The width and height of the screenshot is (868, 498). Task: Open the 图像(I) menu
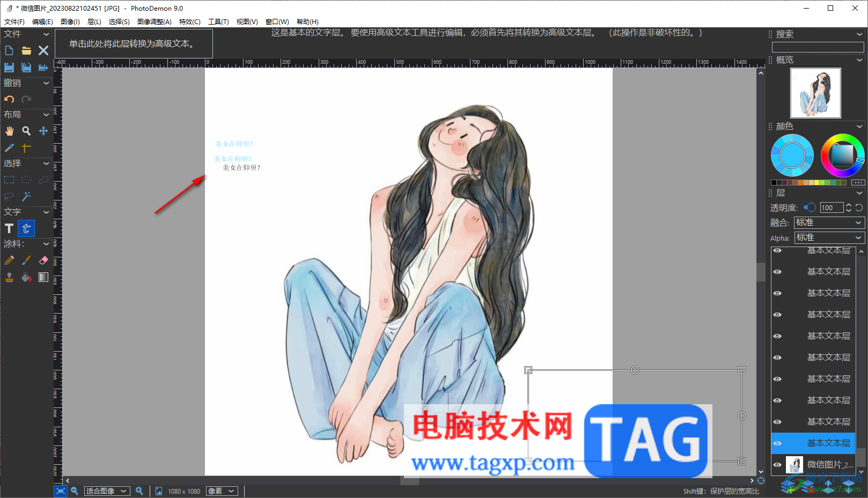(x=70, y=22)
